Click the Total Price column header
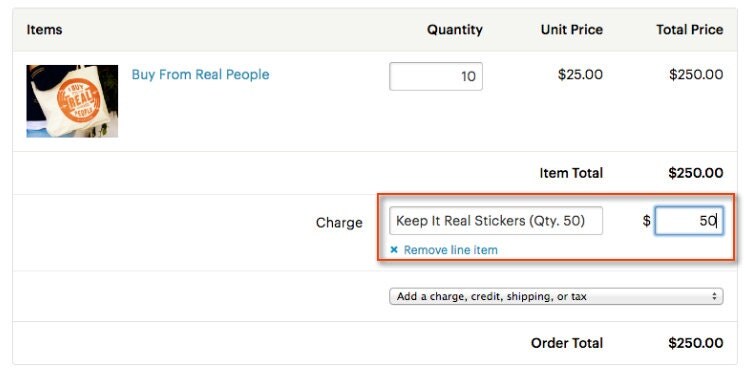This screenshot has height=379, width=746. coord(690,29)
